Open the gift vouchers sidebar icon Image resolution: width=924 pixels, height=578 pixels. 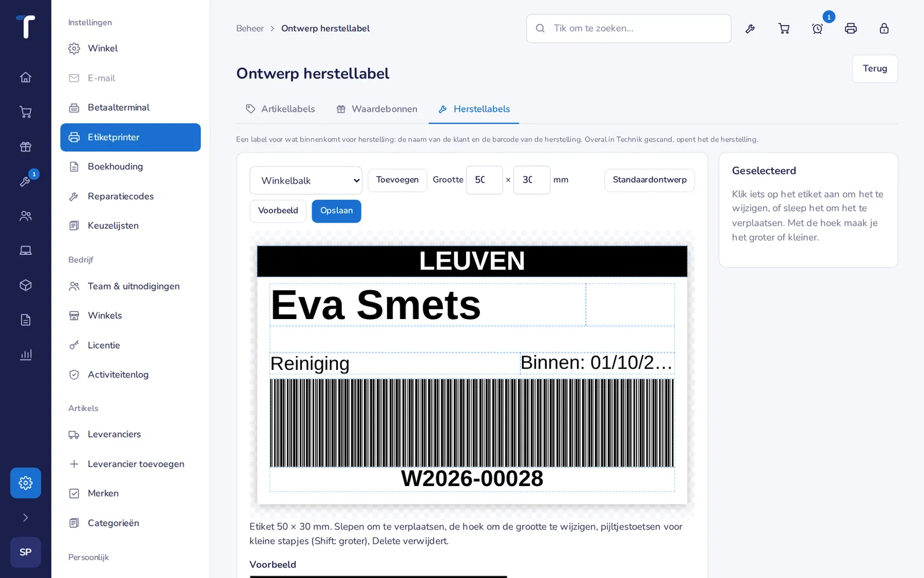pos(25,146)
